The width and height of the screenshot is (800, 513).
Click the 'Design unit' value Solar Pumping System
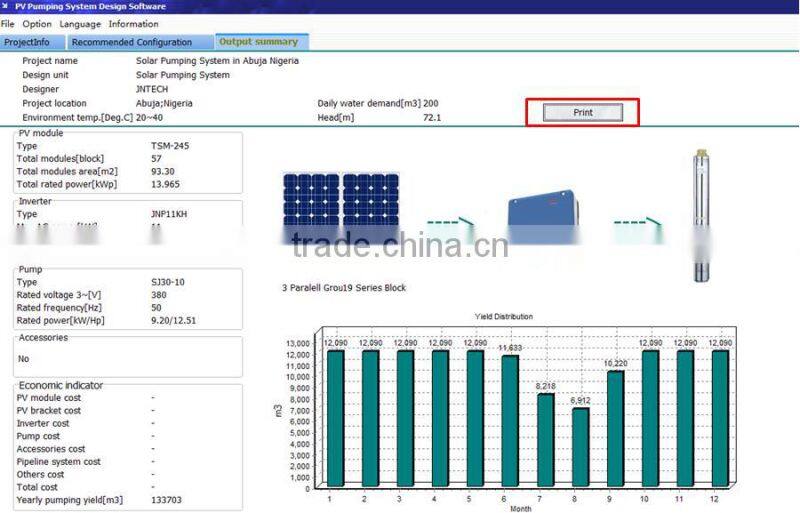(x=183, y=75)
